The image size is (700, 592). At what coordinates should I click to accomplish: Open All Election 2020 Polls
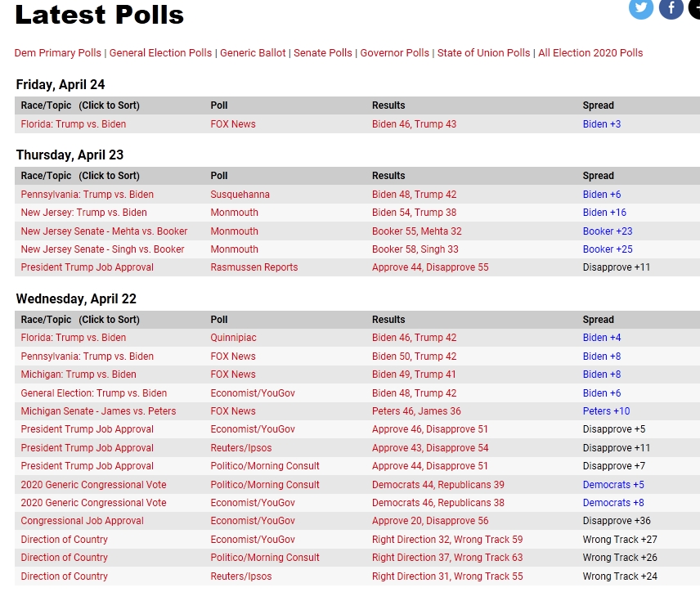590,52
